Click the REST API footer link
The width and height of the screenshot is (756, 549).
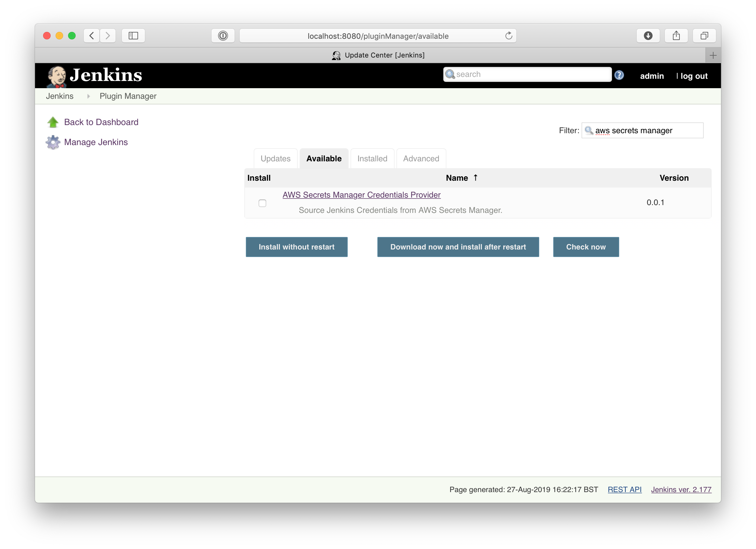click(x=624, y=490)
